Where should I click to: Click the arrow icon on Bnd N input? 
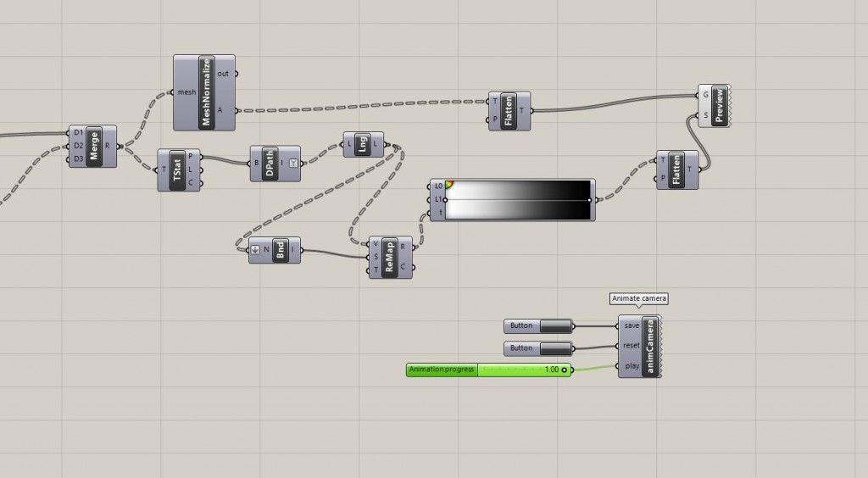click(x=256, y=251)
